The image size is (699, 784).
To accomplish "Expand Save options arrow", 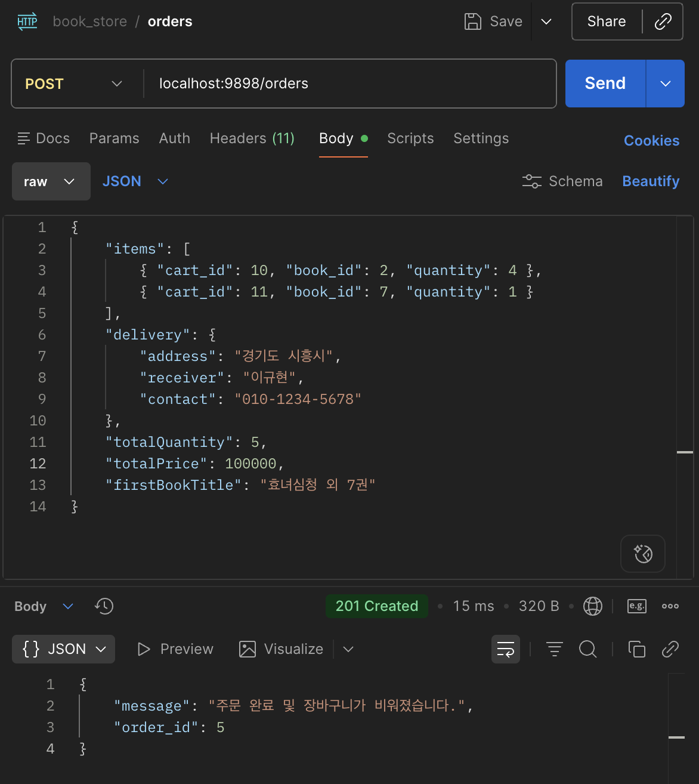I will pos(546,21).
